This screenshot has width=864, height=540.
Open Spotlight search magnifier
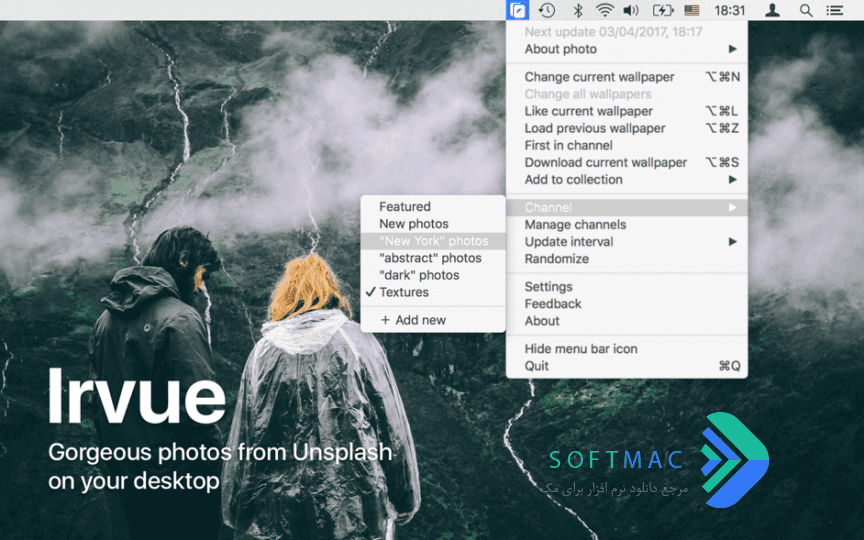[x=806, y=10]
